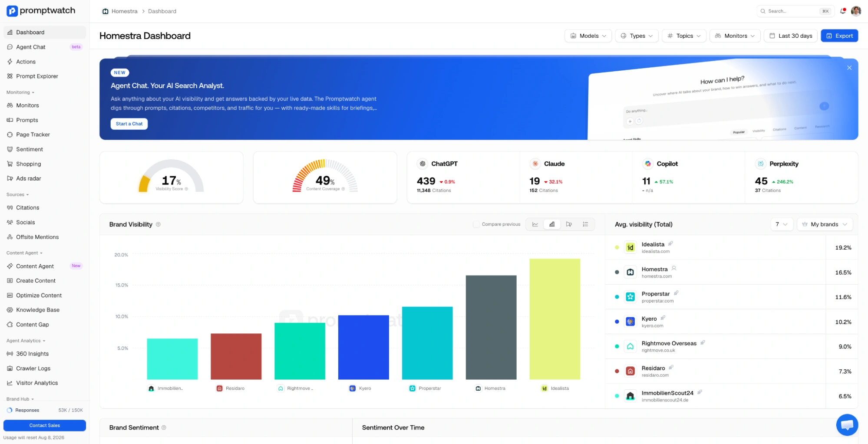Image resolution: width=868 pixels, height=444 pixels.
Task: Click the link icon next to Idealista
Action: point(670,243)
